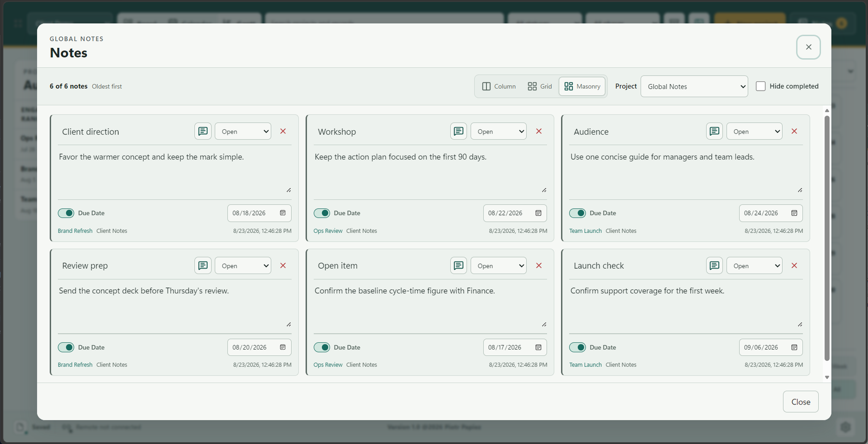Open Team Launch link on Launch check note

point(585,365)
